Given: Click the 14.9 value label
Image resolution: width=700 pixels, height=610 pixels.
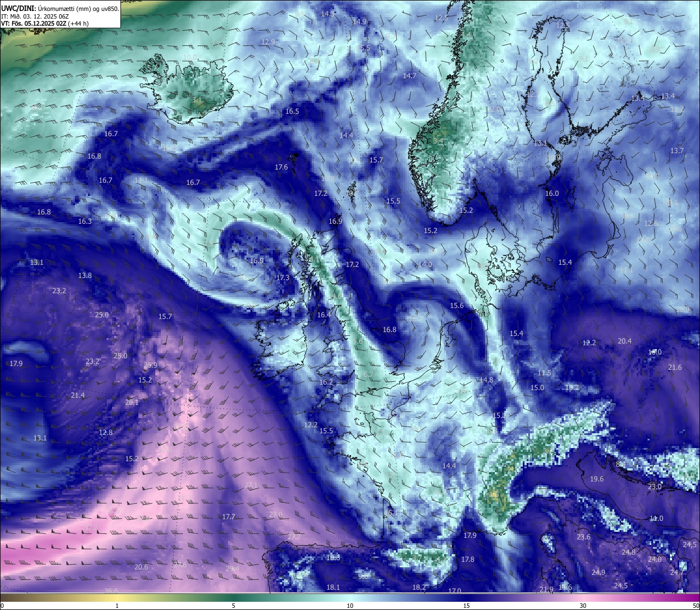Looking at the screenshot, I should point(359,21).
